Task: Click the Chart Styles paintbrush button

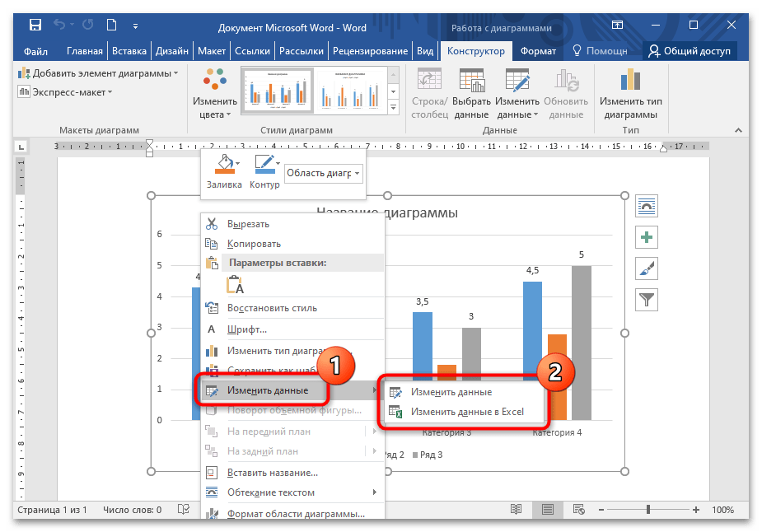Action: point(647,268)
